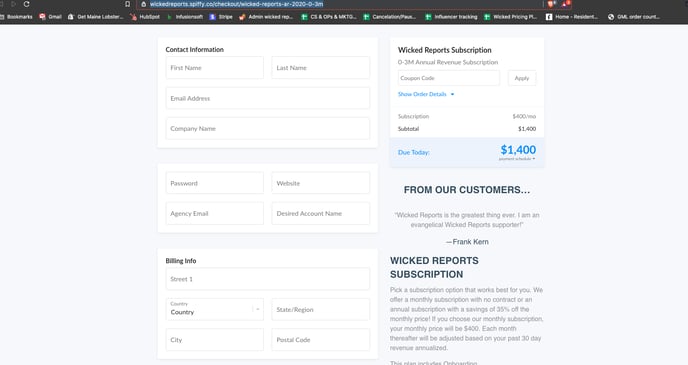Image resolution: width=688 pixels, height=365 pixels.
Task: Click the FROM OUR CUSTOMERS heading
Action: pyautogui.click(x=467, y=190)
